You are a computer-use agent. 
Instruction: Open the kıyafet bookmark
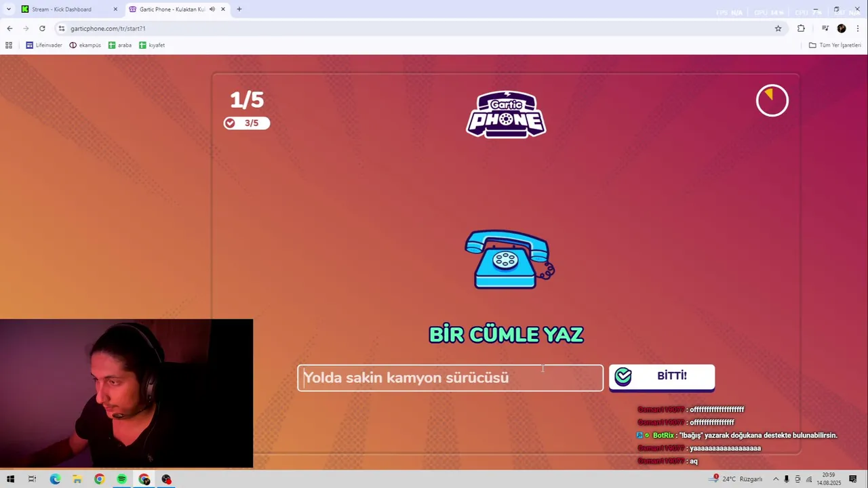152,45
